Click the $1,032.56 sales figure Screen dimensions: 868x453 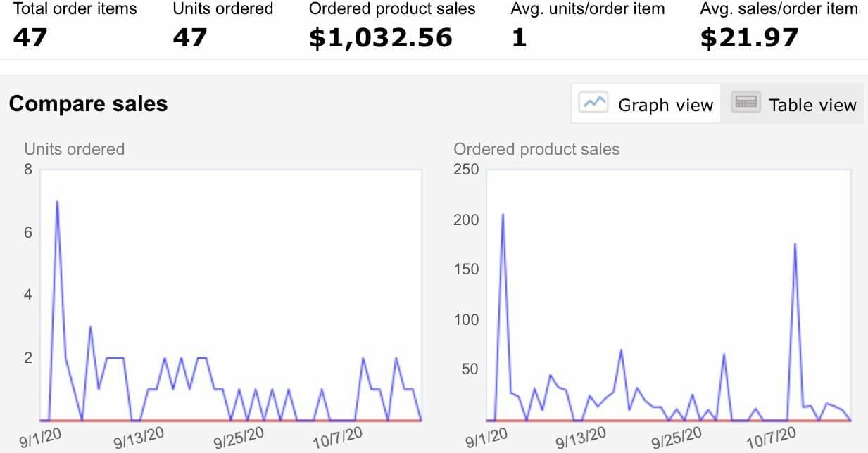coord(380,37)
